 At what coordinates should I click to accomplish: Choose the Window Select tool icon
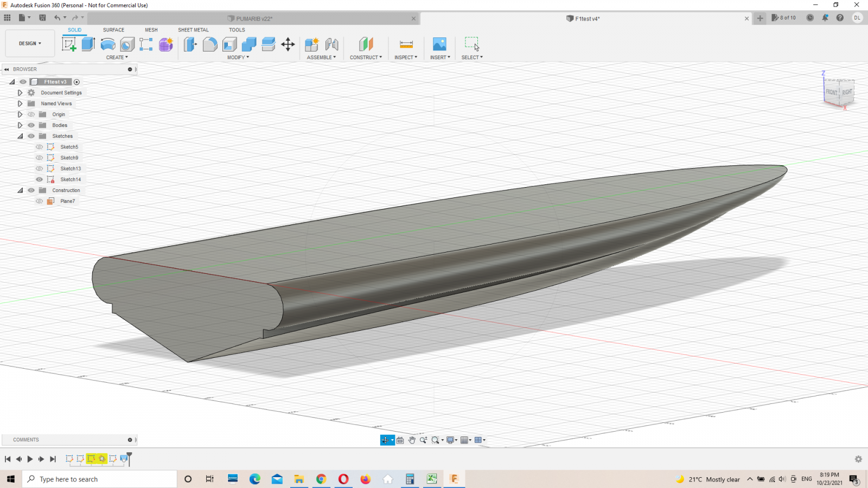pos(472,44)
